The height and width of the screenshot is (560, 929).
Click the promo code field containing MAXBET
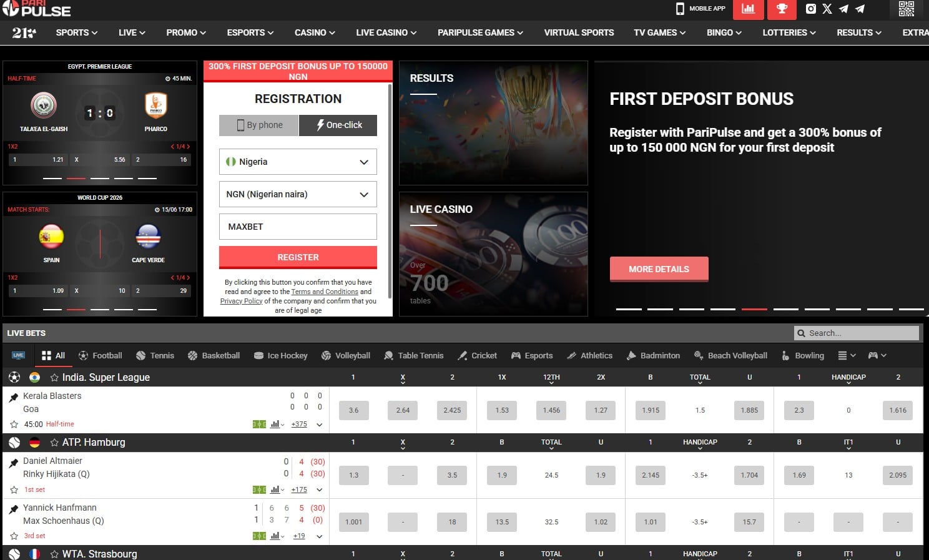pyautogui.click(x=298, y=227)
